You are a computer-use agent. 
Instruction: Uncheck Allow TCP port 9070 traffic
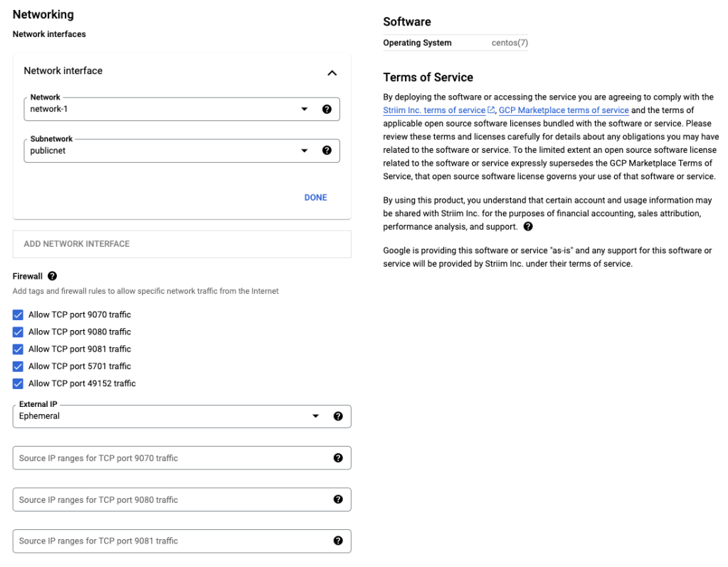tap(18, 314)
